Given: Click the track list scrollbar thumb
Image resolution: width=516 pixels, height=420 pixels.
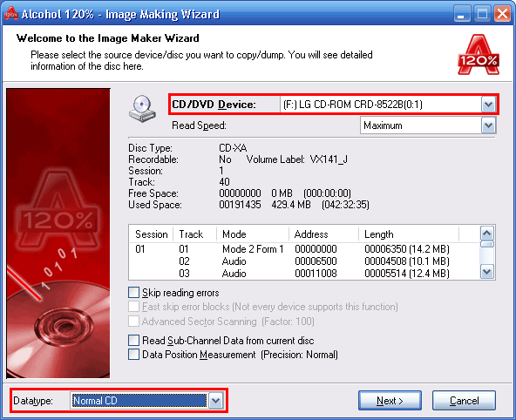Looking at the screenshot, I should coord(487,244).
